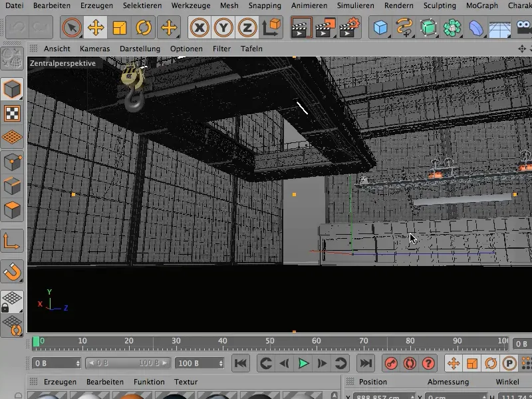Viewport: 532px width, 399px height.
Task: Add a Cube primitive object
Action: pyautogui.click(x=380, y=27)
